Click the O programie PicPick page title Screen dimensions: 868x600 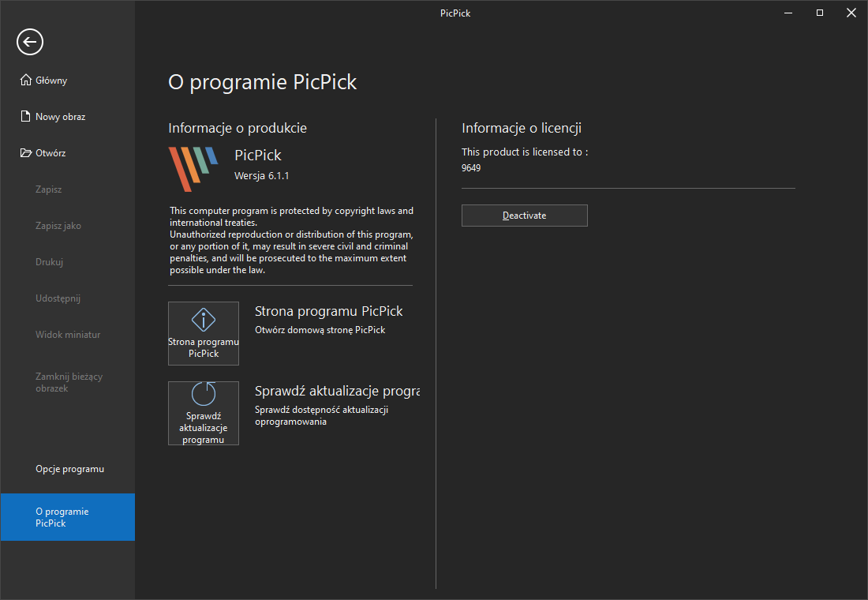[x=263, y=82]
